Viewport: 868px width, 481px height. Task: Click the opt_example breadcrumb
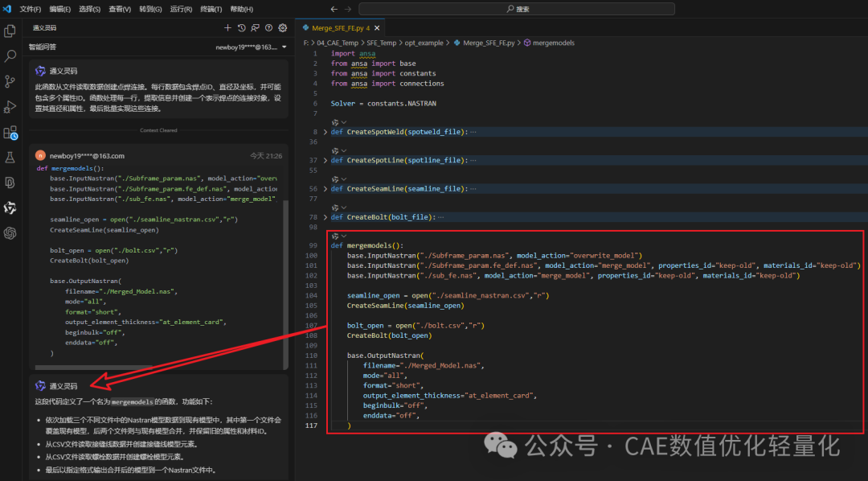point(424,43)
